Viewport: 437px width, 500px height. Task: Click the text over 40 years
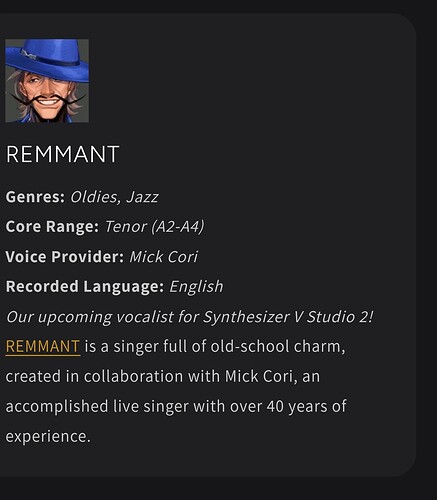point(270,406)
